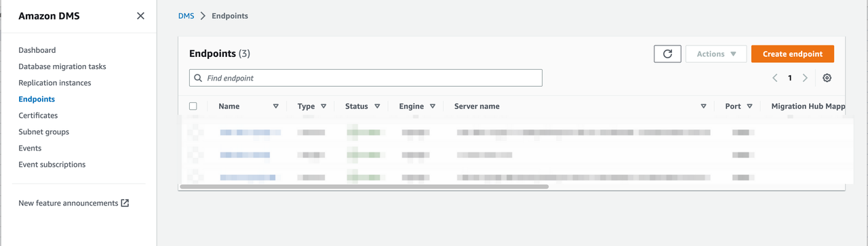Click page number 1
The width and height of the screenshot is (868, 246).
[790, 78]
